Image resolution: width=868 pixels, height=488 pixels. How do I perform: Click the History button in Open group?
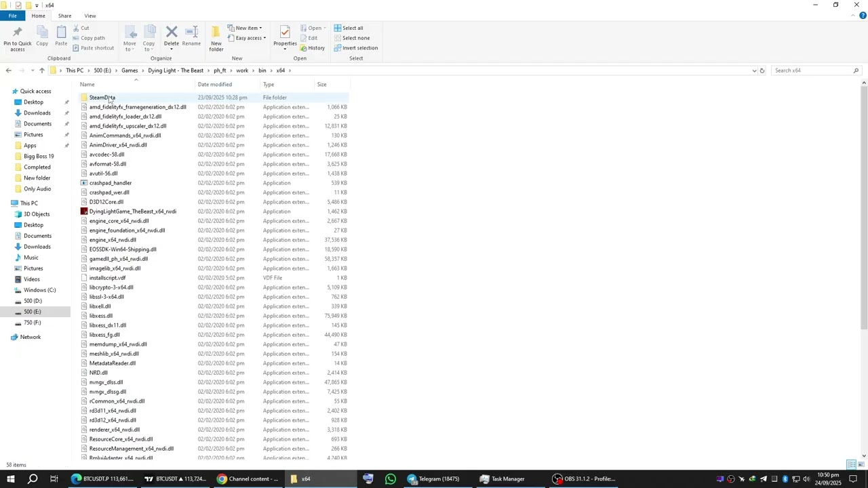pyautogui.click(x=312, y=48)
